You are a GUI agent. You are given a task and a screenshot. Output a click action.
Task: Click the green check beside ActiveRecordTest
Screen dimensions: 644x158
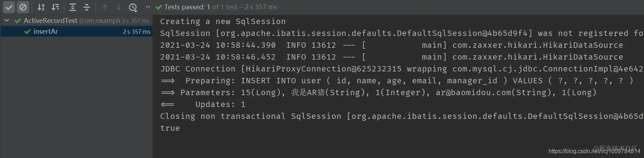[x=18, y=21]
